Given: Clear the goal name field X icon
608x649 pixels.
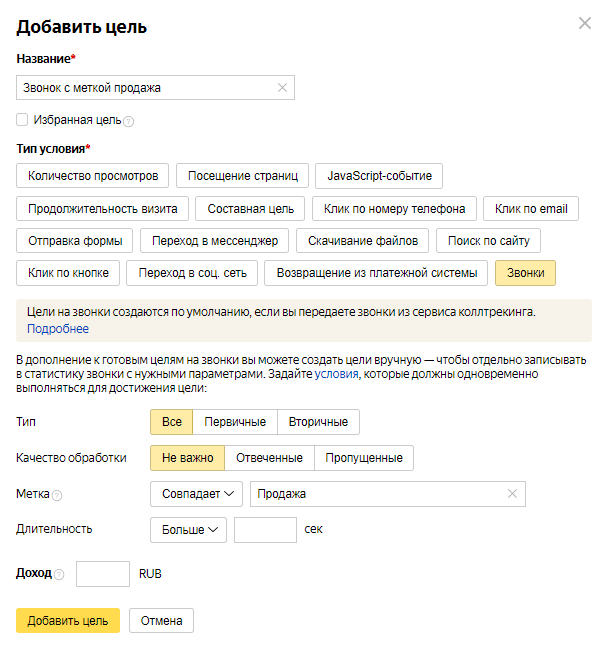Looking at the screenshot, I should (x=282, y=88).
